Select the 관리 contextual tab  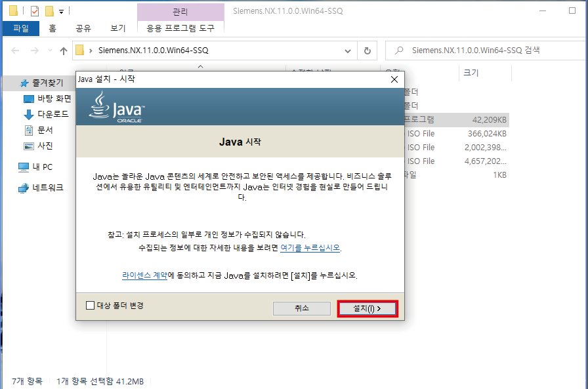pos(180,12)
